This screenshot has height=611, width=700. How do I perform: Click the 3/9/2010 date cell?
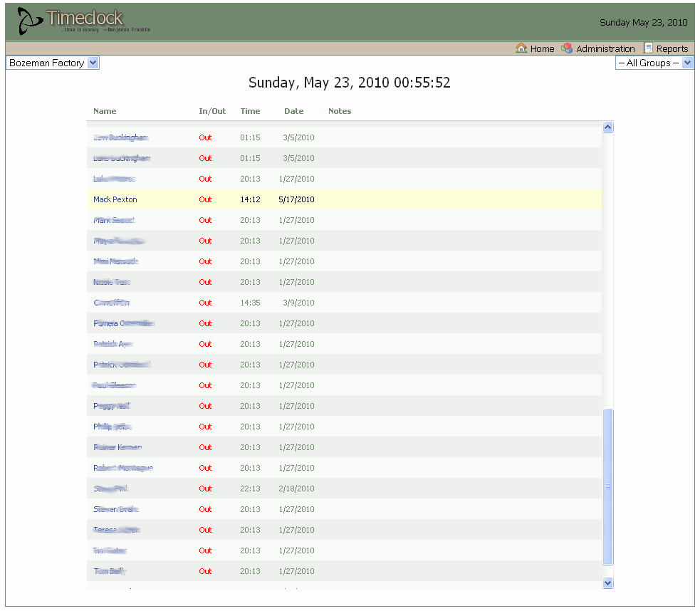tap(298, 303)
